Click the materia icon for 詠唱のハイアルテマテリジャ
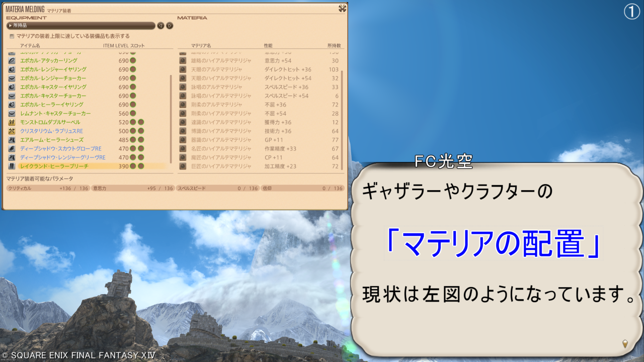This screenshot has height=362, width=644. pos(183,96)
